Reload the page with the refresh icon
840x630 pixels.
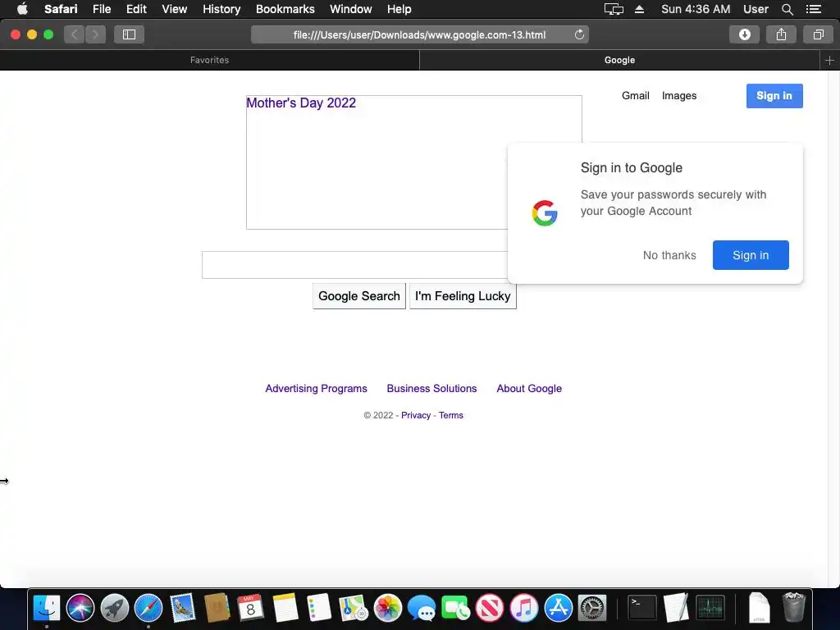[579, 34]
